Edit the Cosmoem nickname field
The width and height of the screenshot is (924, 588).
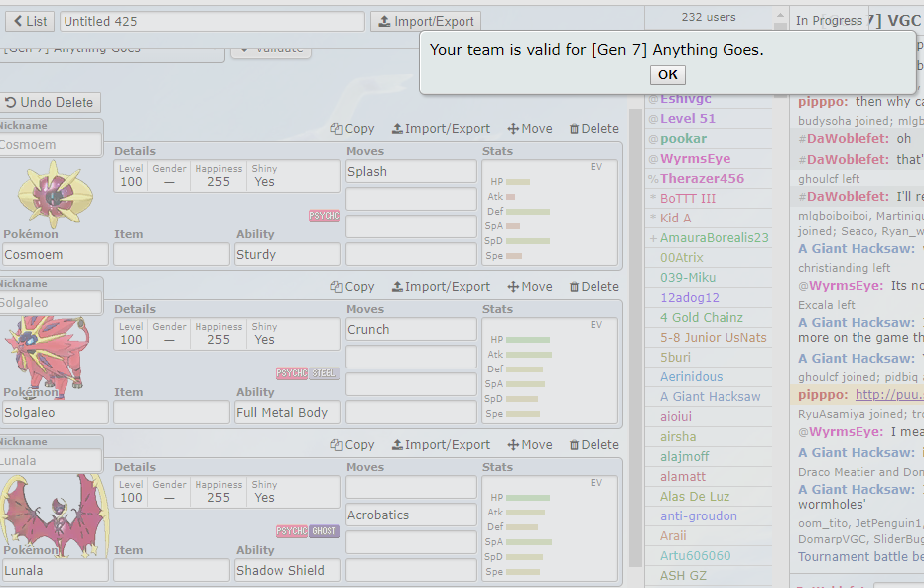[x=50, y=144]
